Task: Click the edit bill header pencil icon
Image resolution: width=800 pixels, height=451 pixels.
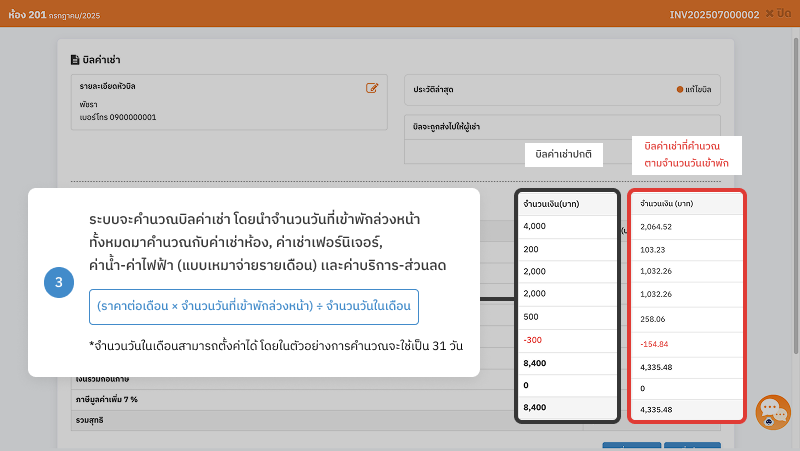Action: pyautogui.click(x=372, y=88)
